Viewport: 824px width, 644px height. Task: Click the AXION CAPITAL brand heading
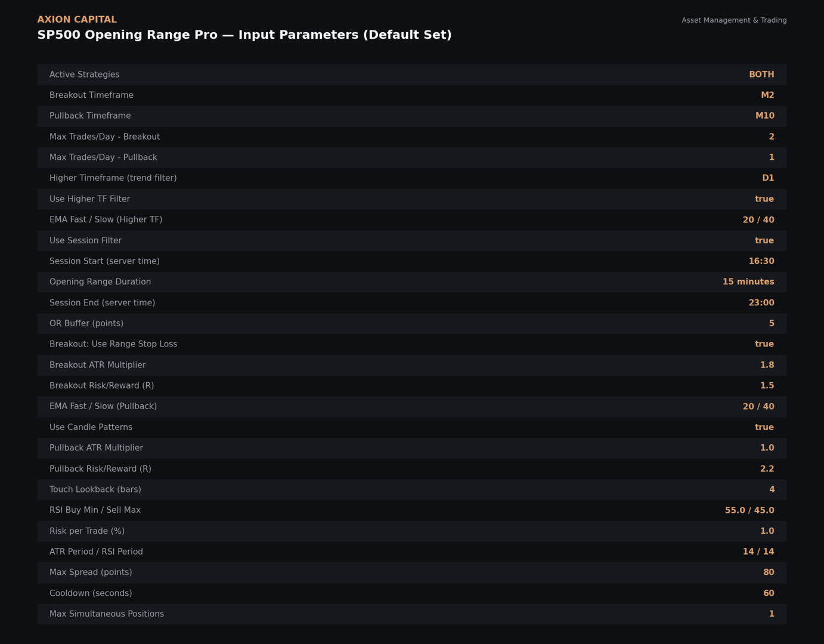(77, 20)
